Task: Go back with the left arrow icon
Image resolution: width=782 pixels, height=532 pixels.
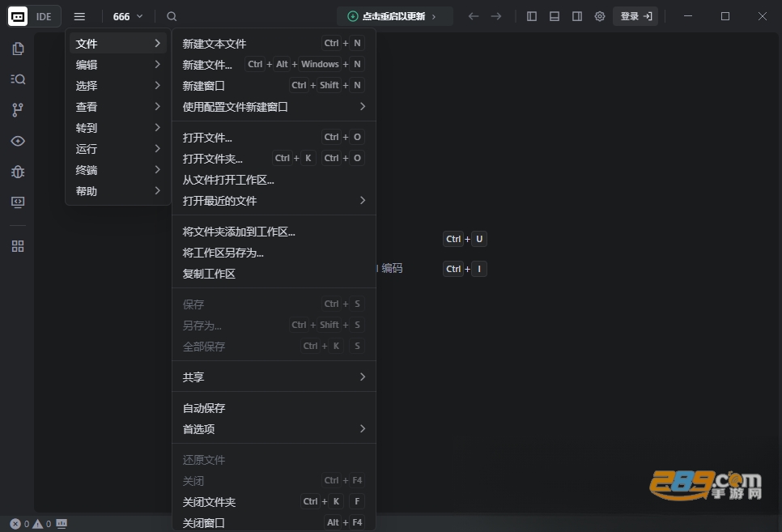Action: tap(474, 16)
